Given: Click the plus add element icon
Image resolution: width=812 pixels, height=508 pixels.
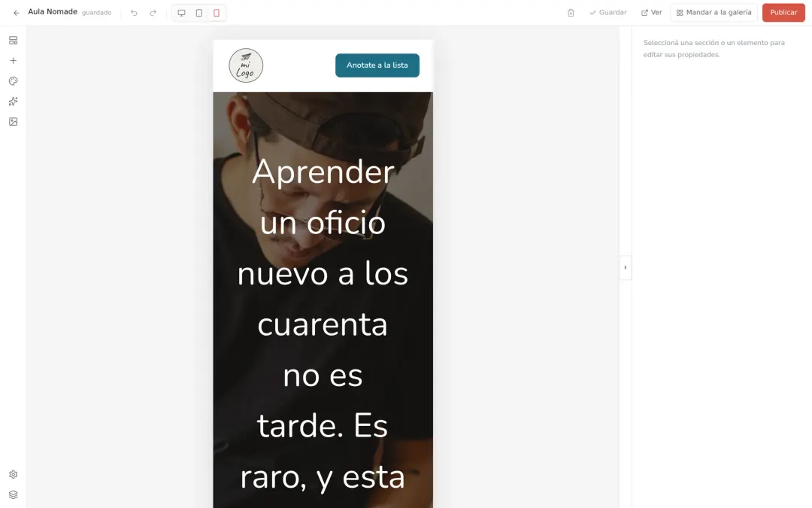Looking at the screenshot, I should tap(14, 61).
